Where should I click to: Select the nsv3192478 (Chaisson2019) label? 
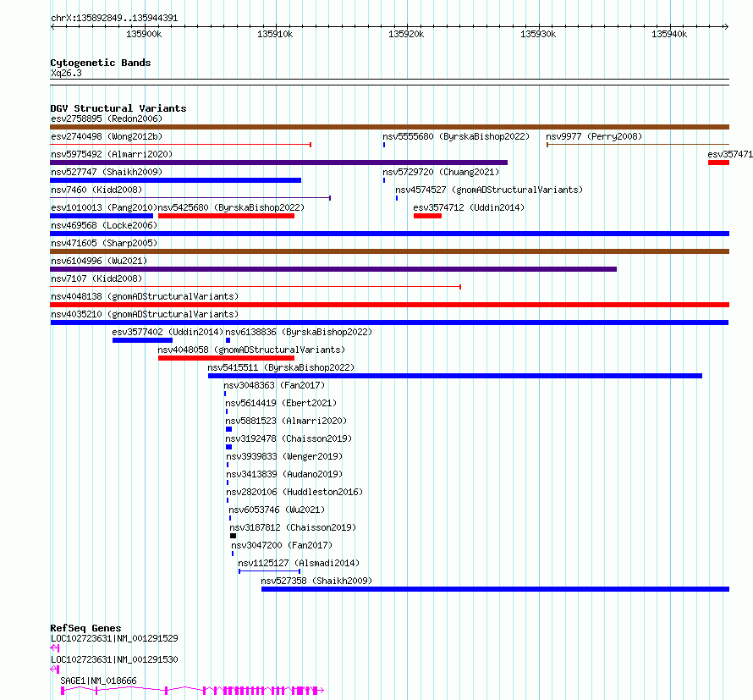point(289,438)
